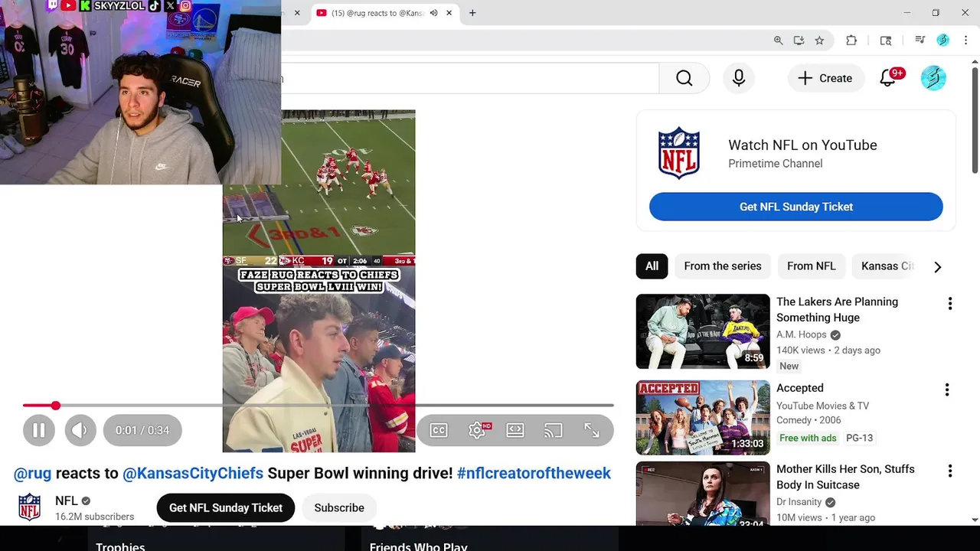Image resolution: width=980 pixels, height=551 pixels.
Task: Open the A.M. Hoops channel link
Action: pyautogui.click(x=802, y=334)
